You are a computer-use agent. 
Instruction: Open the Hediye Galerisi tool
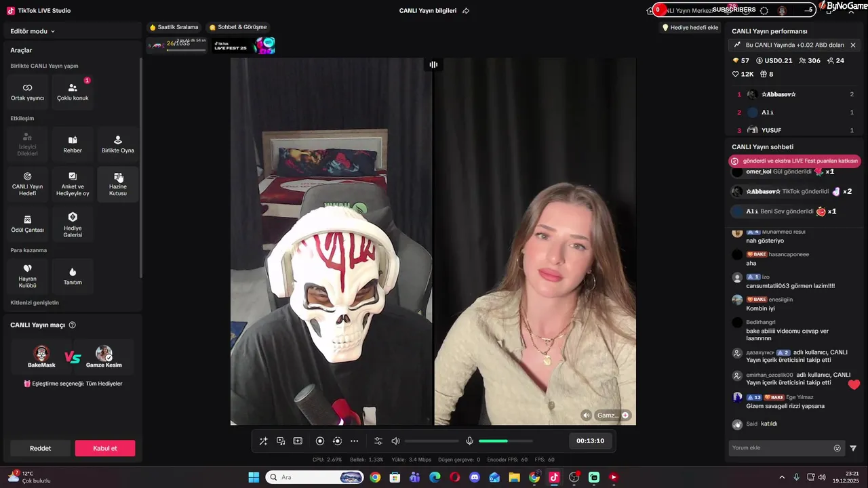(73, 224)
